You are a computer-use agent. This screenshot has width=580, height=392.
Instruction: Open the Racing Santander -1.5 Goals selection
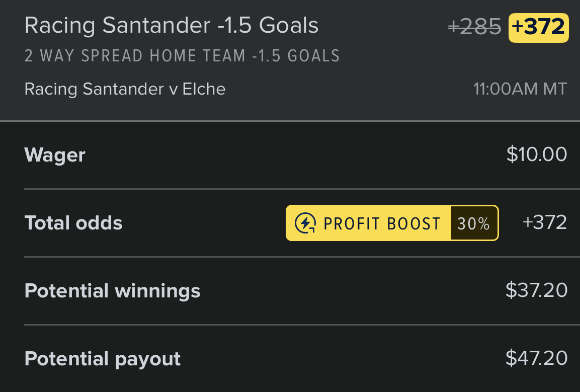click(172, 26)
